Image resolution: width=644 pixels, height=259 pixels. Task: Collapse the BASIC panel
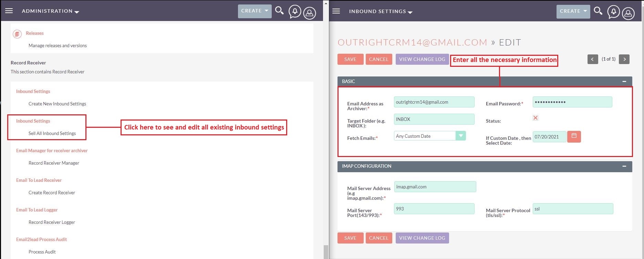pyautogui.click(x=624, y=81)
